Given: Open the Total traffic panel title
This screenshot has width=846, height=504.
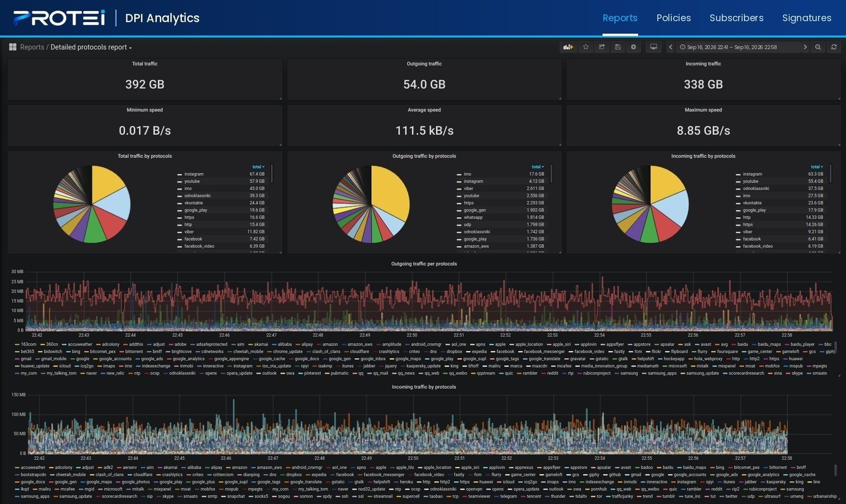Looking at the screenshot, I should 145,64.
